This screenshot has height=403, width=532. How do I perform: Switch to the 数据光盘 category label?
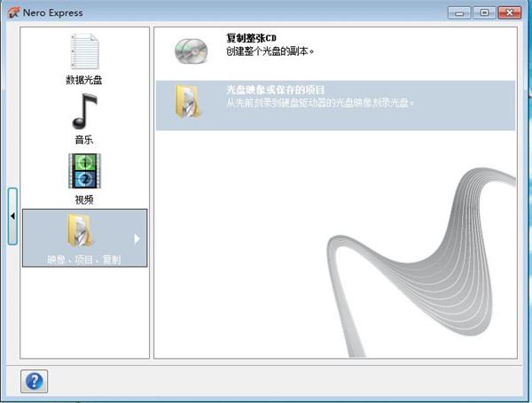[x=83, y=81]
